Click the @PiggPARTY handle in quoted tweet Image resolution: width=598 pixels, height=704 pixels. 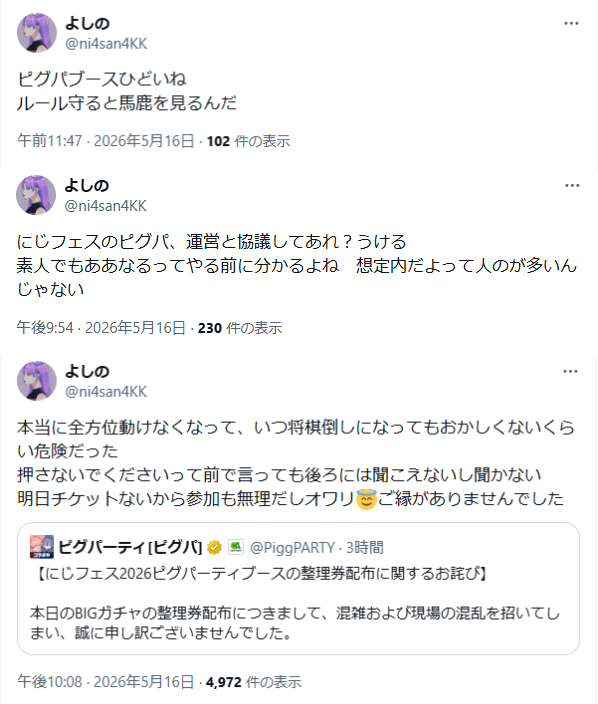tap(292, 547)
